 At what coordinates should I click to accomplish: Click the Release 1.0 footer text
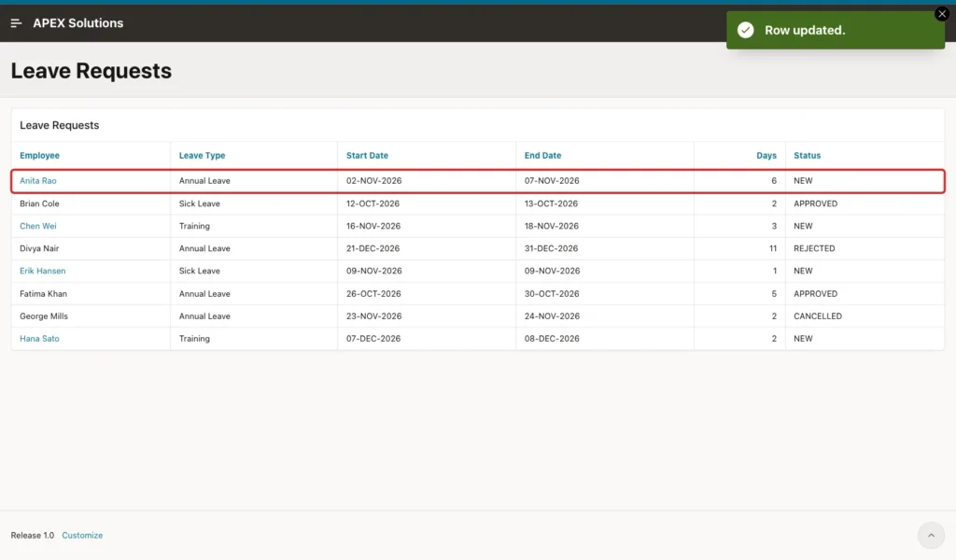point(33,536)
